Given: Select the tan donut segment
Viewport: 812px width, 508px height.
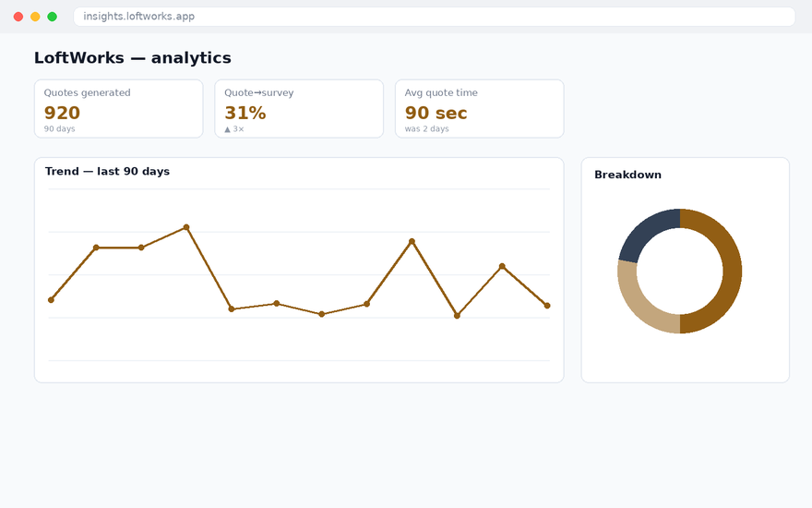Looking at the screenshot, I should point(641,305).
